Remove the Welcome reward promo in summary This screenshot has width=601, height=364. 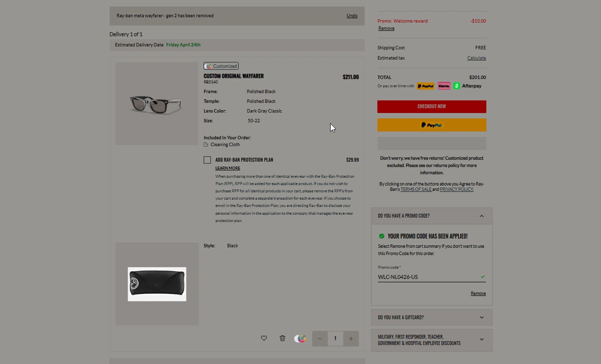(386, 28)
